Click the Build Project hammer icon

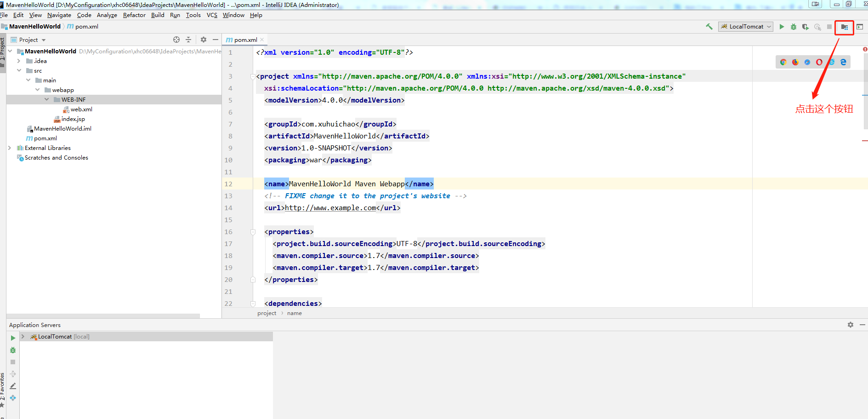point(709,27)
